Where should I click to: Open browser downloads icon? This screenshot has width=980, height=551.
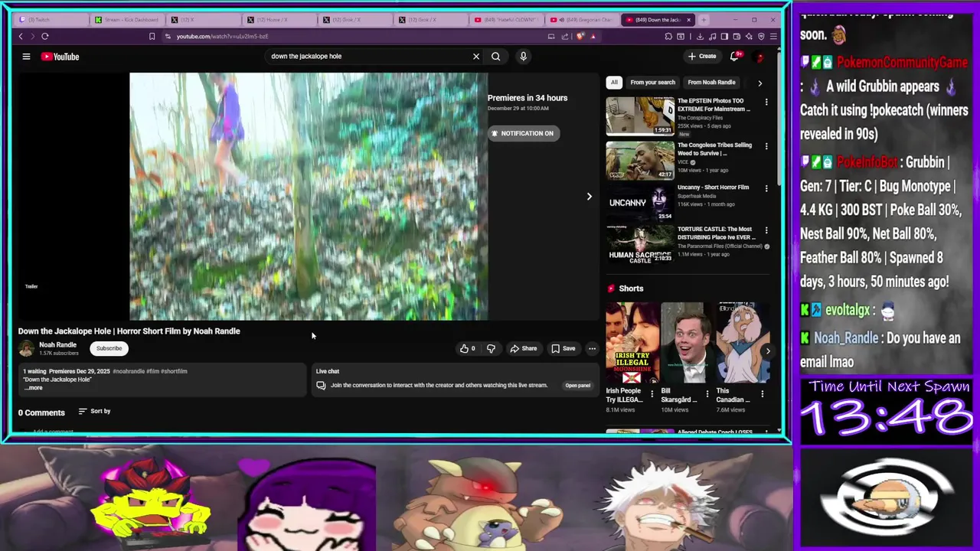700,36
